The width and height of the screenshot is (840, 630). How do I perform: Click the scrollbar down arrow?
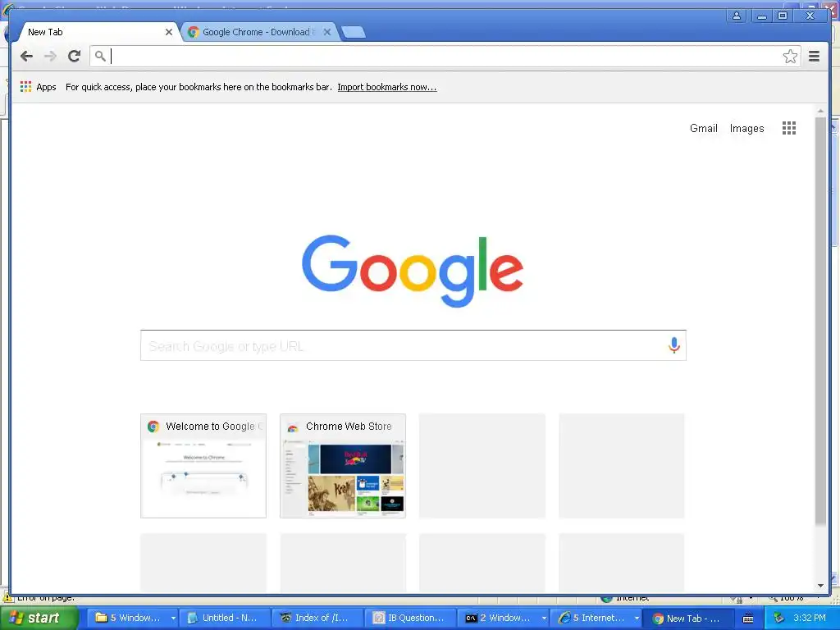tap(820, 586)
